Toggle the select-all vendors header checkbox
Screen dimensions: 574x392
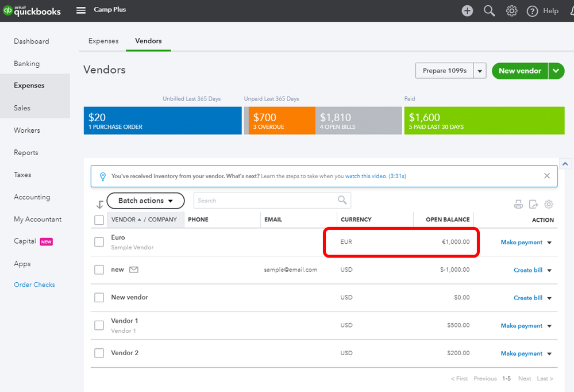(x=99, y=220)
